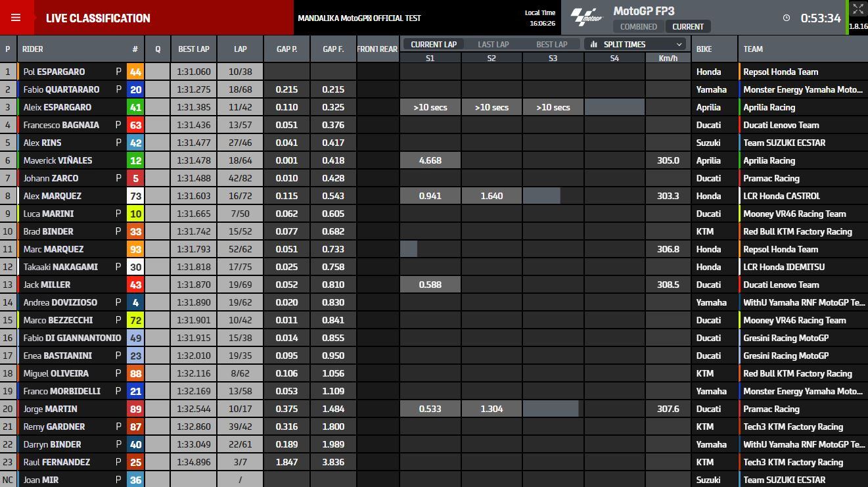The image size is (868, 487).
Task: Select rider Marc MARQUEZ
Action: click(x=53, y=249)
